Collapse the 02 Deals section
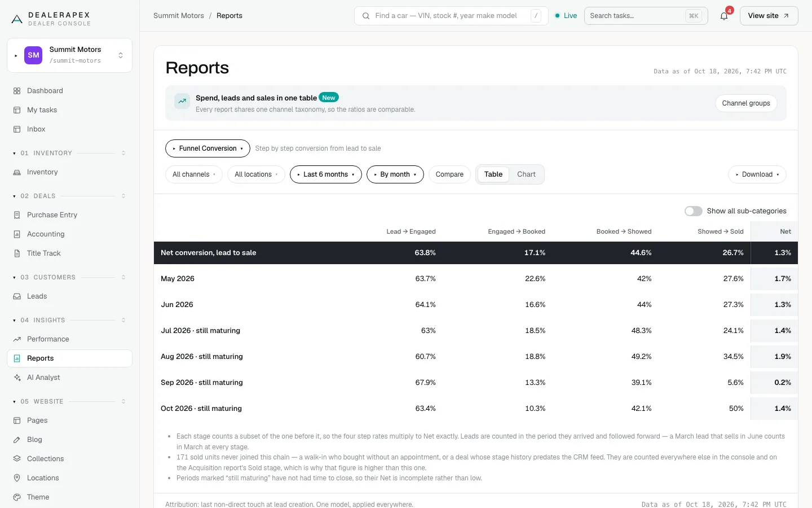This screenshot has width=812, height=508. coord(69,196)
